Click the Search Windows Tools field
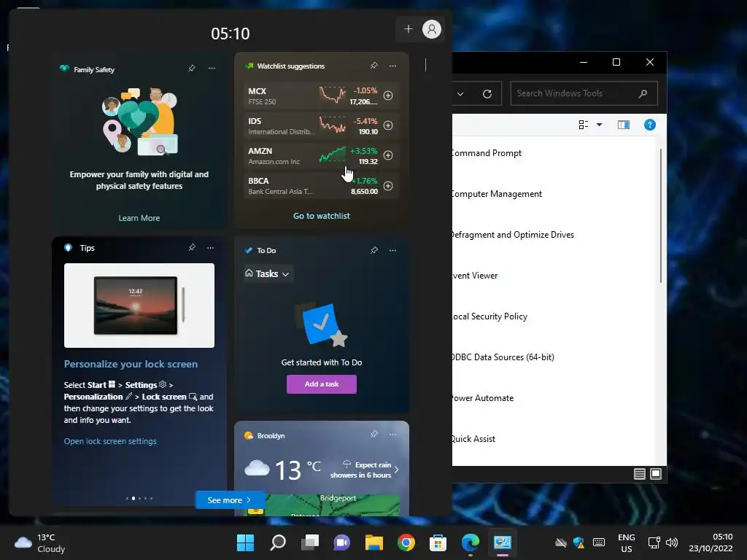Screen dimensions: 747x560 [x=584, y=94]
